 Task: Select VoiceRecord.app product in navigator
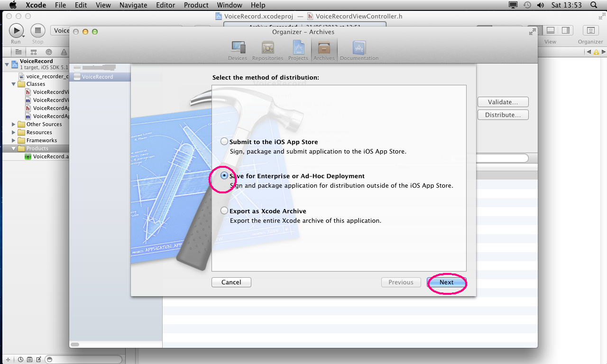click(x=46, y=156)
